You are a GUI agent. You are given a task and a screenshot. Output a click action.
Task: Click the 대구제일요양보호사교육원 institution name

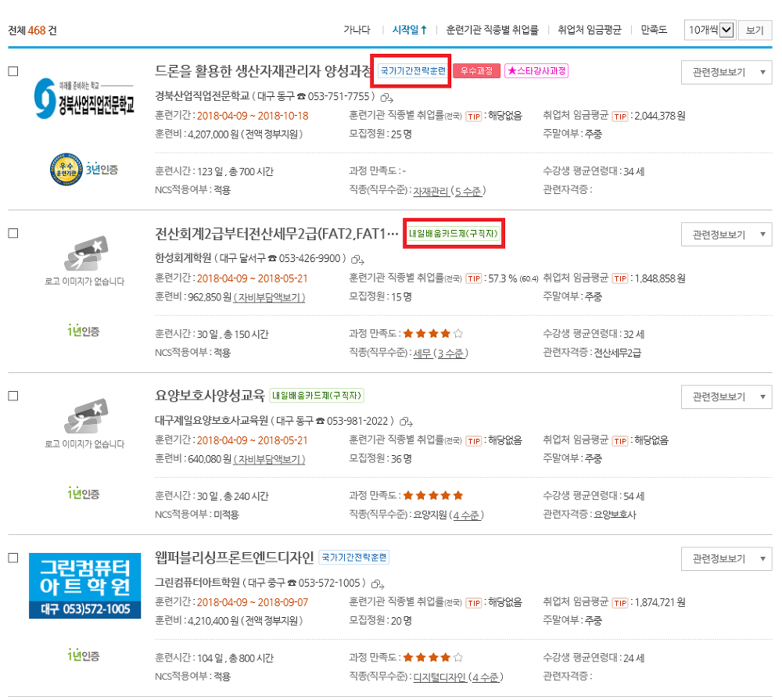click(211, 421)
